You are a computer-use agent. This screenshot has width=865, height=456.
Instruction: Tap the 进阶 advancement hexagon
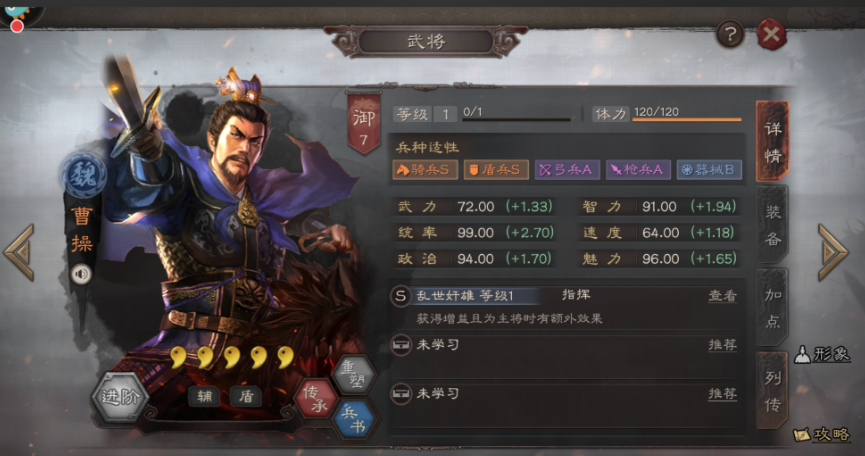click(120, 397)
